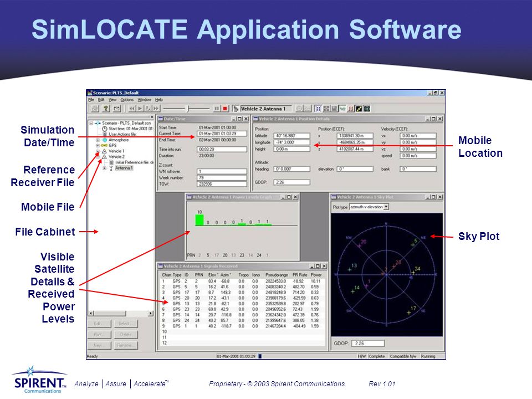Click the clock icon beside Start time

tap(105, 129)
